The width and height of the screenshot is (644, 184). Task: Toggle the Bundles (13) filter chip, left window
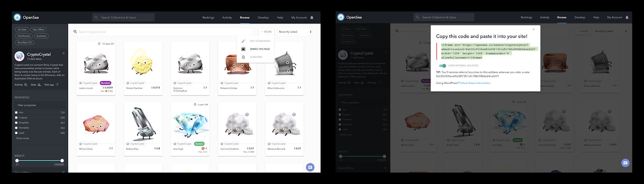click(x=25, y=42)
